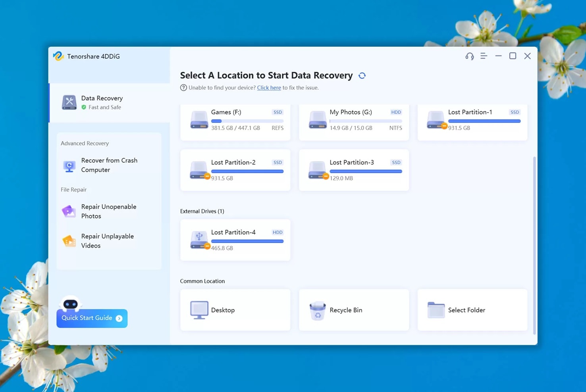
Task: Click the Repair Unopenable Photos icon
Action: tap(69, 211)
